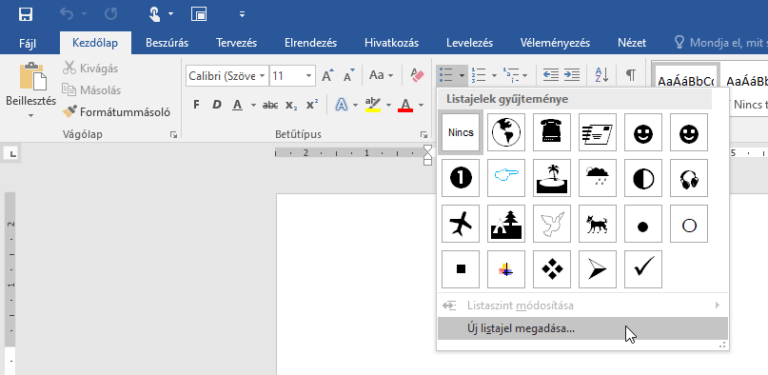Choose the checkmark bullet symbol

click(x=643, y=269)
